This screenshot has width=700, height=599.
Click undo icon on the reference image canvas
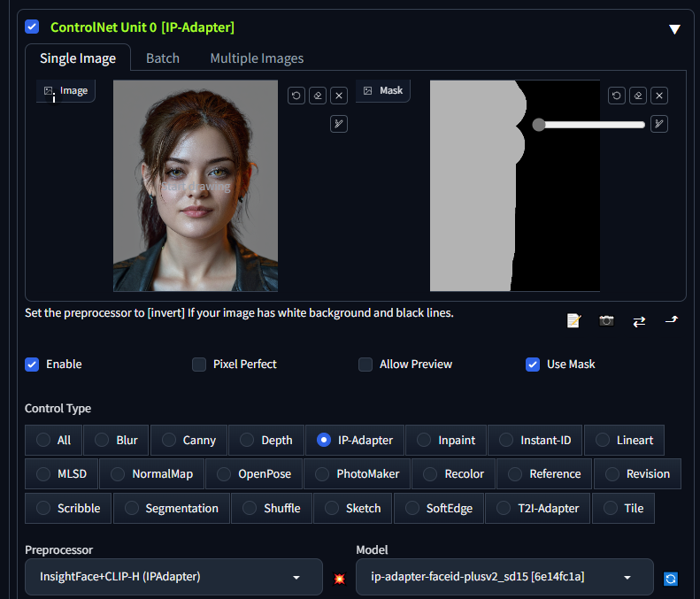click(x=296, y=96)
